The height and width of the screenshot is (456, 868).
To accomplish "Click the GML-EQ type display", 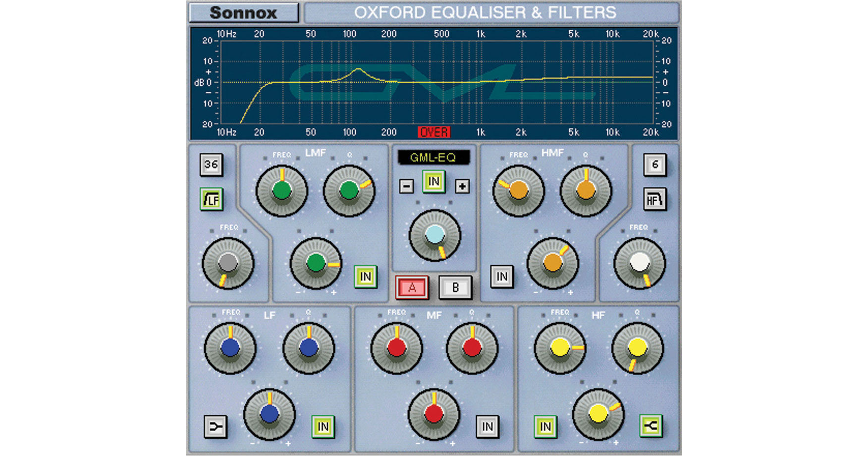I will click(434, 158).
